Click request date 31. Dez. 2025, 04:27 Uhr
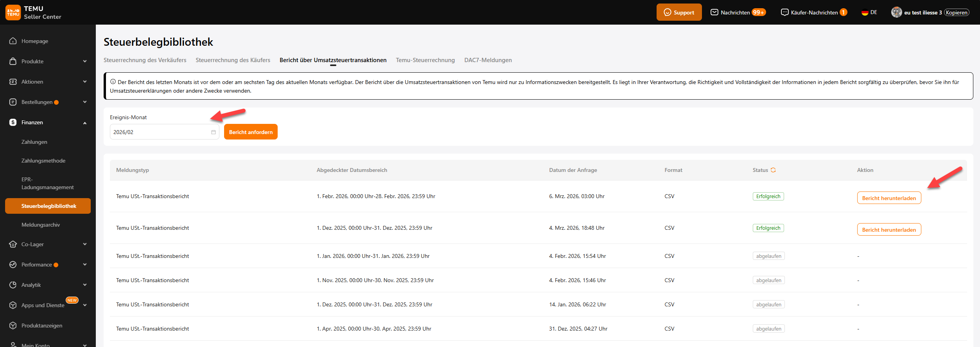This screenshot has width=980, height=347. pos(578,329)
